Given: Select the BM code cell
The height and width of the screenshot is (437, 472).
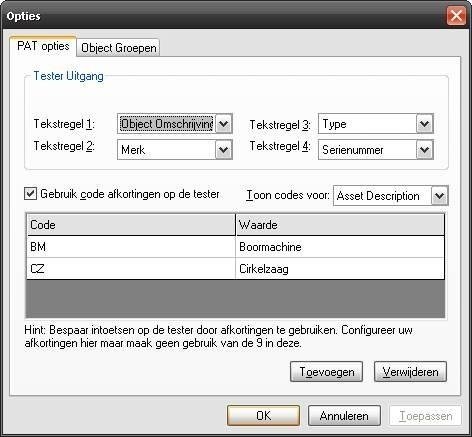Looking at the screenshot, I should (131, 247).
